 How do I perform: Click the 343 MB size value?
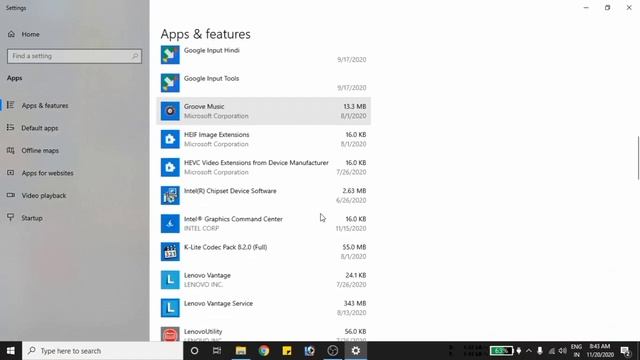(355, 304)
